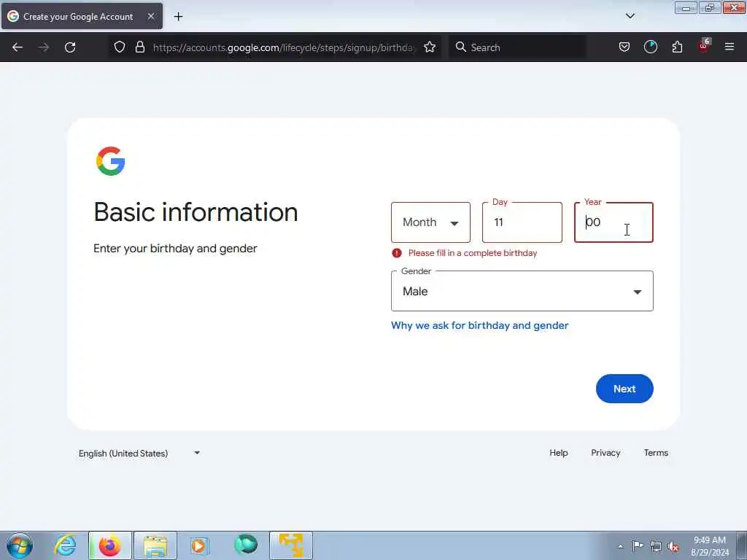Open the Gender dropdown showing Male
The width and height of the screenshot is (747, 560).
point(522,291)
